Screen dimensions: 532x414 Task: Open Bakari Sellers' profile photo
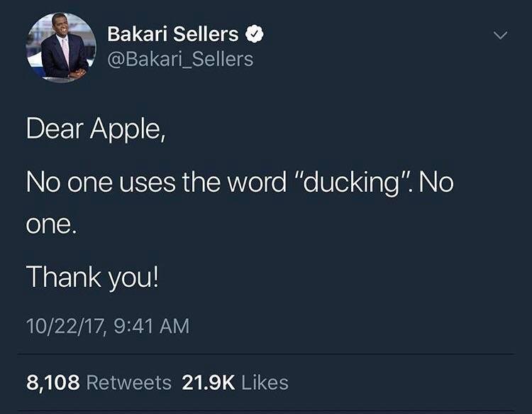61,46
